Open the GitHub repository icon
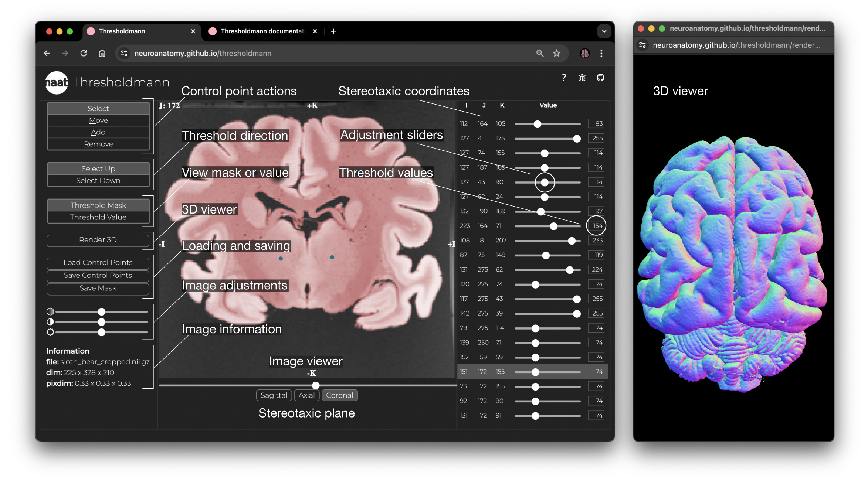 click(x=600, y=78)
